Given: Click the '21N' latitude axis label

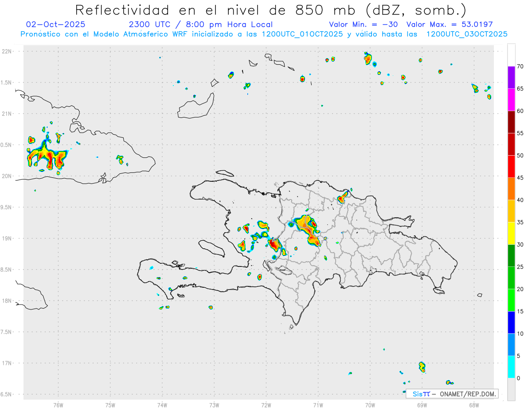Looking at the screenshot, I should coord(8,114).
